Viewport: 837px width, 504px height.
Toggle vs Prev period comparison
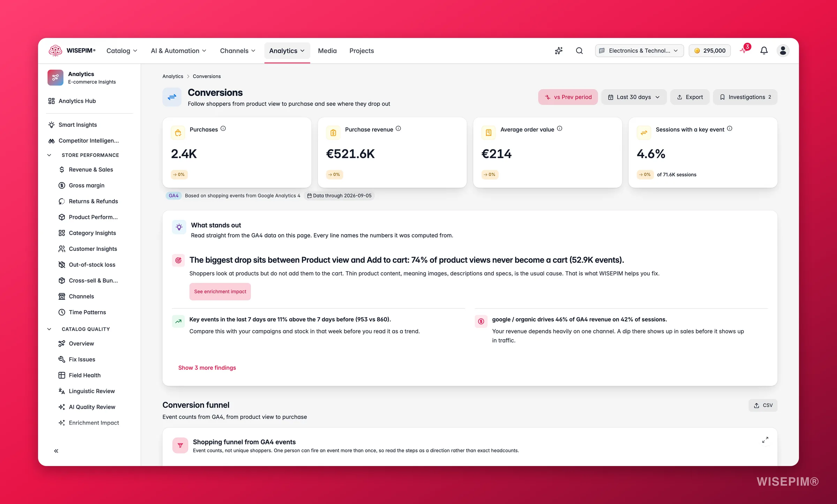(x=568, y=97)
